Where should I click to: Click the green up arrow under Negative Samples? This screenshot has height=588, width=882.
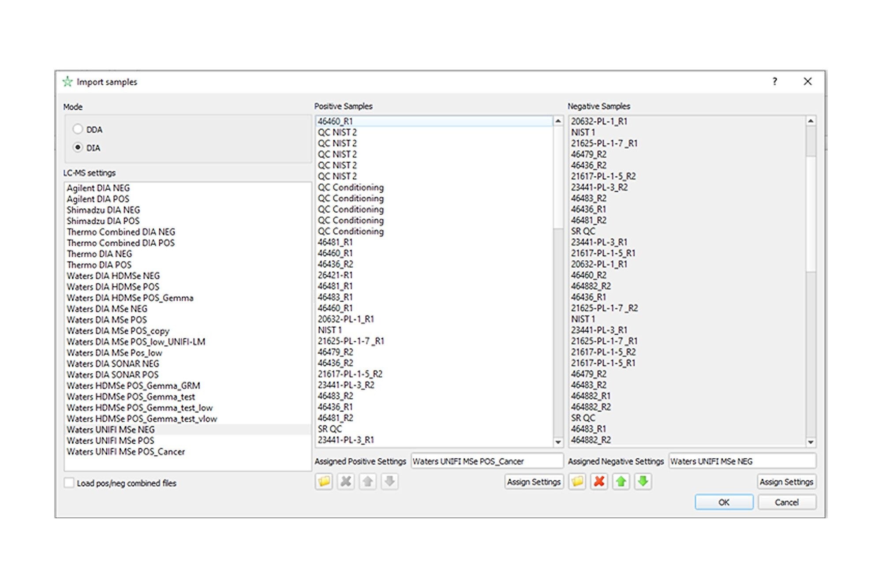[x=621, y=481]
